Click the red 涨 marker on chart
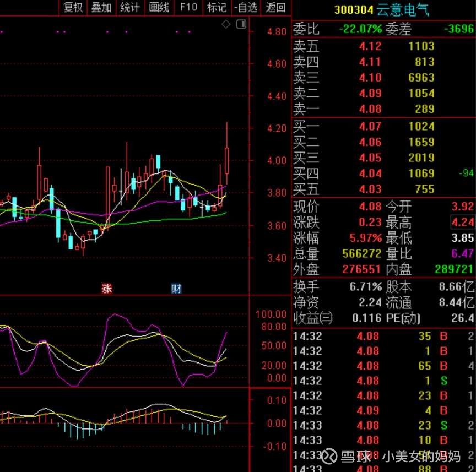 [106, 289]
